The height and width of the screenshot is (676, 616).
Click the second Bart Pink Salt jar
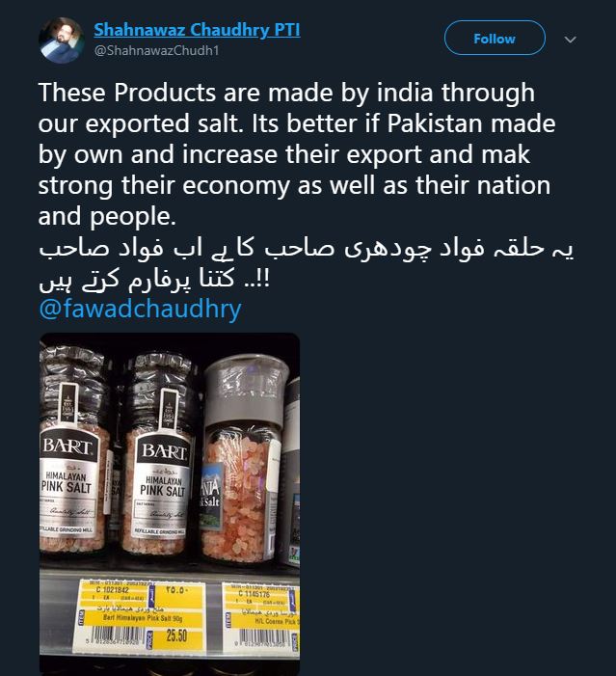tap(160, 452)
